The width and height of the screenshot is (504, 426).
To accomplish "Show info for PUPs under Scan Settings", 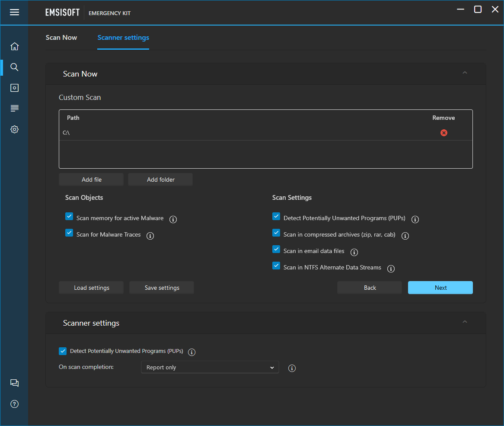I will 415,219.
